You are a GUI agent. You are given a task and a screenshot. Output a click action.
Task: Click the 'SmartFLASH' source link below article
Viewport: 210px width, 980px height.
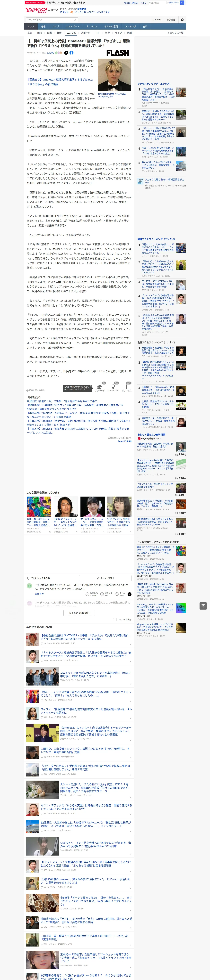pos(124,441)
